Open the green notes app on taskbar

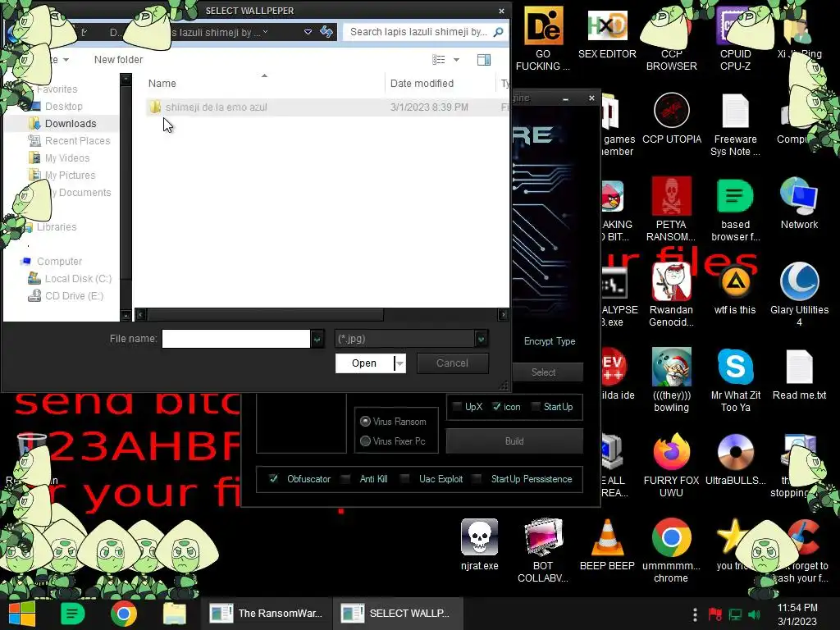[x=72, y=614]
